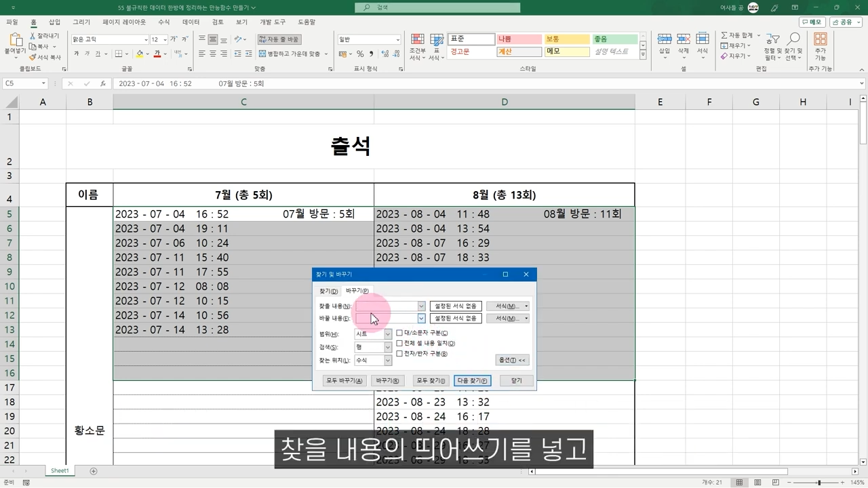
Task: Click center horizontal alignment icon
Action: pos(213,54)
